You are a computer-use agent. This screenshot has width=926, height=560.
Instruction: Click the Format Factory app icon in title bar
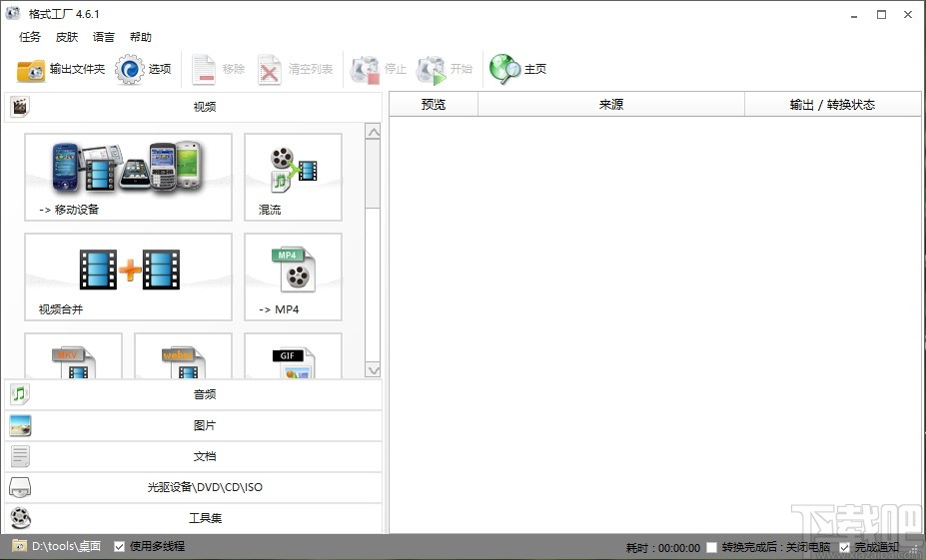12,13
